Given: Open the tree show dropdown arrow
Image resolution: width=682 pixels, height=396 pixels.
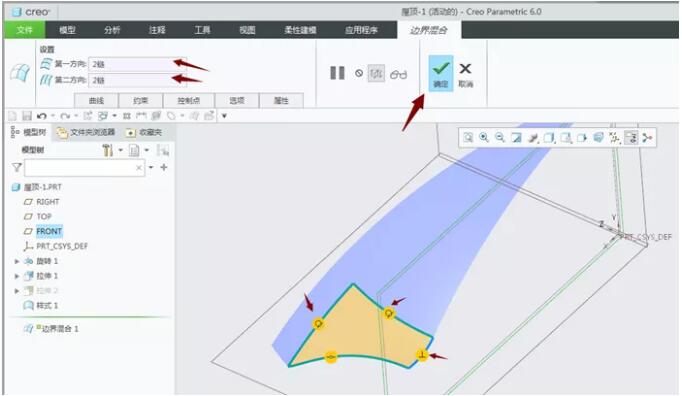Looking at the screenshot, I should 147,151.
